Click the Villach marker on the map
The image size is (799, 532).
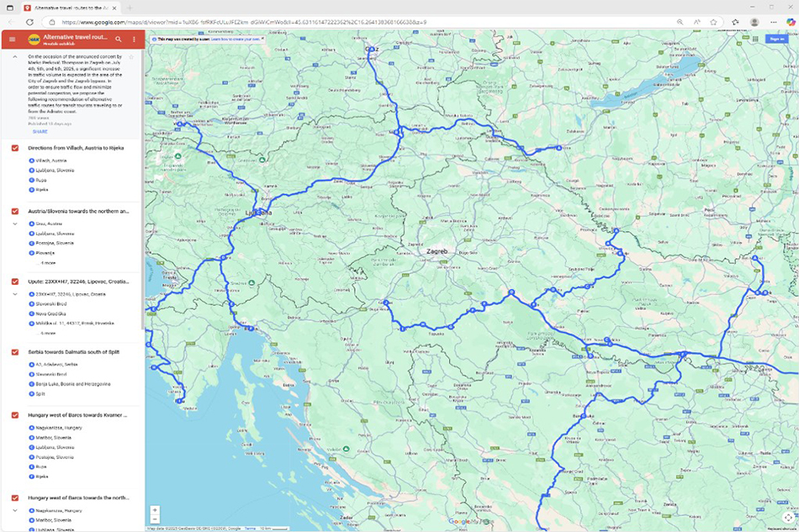180,124
